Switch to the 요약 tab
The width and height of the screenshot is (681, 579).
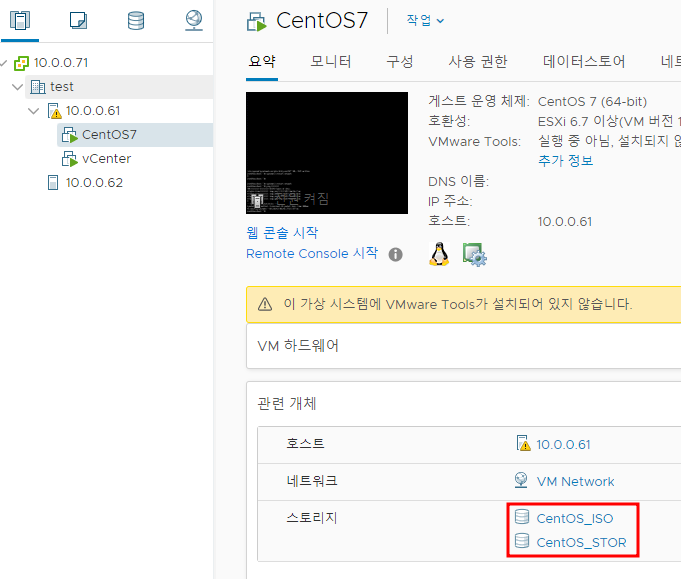[x=262, y=62]
